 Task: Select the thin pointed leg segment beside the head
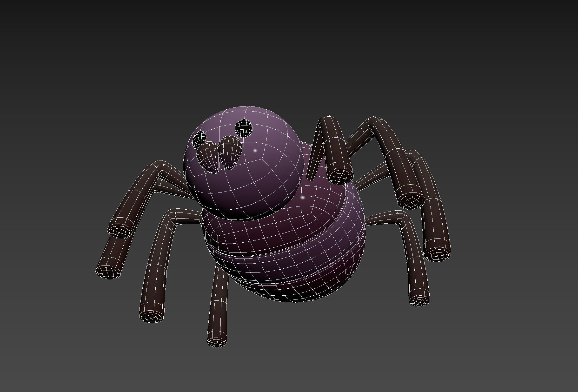pyautogui.click(x=315, y=151)
